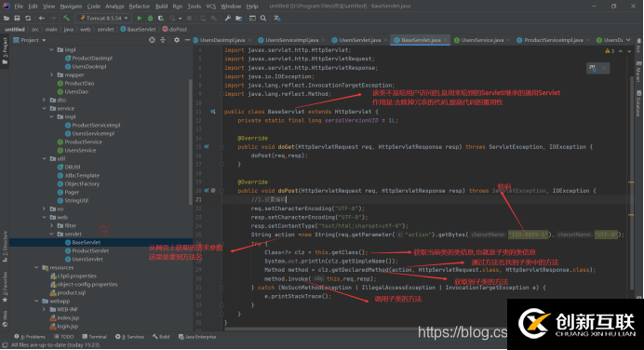Click Project panel locate/scroll-from-source icon
The image size is (644, 350).
point(152,40)
